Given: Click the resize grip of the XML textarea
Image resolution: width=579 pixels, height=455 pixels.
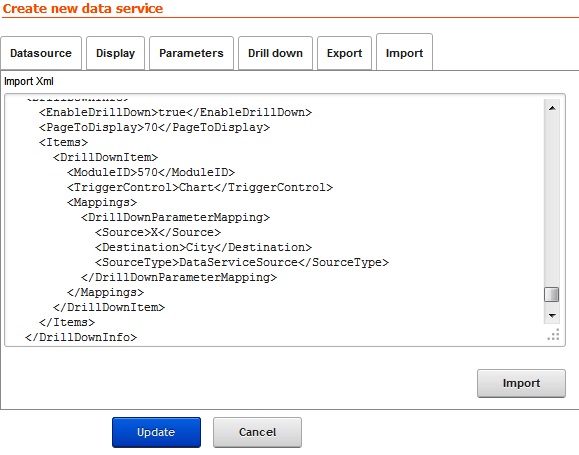Looking at the screenshot, I should [x=554, y=334].
